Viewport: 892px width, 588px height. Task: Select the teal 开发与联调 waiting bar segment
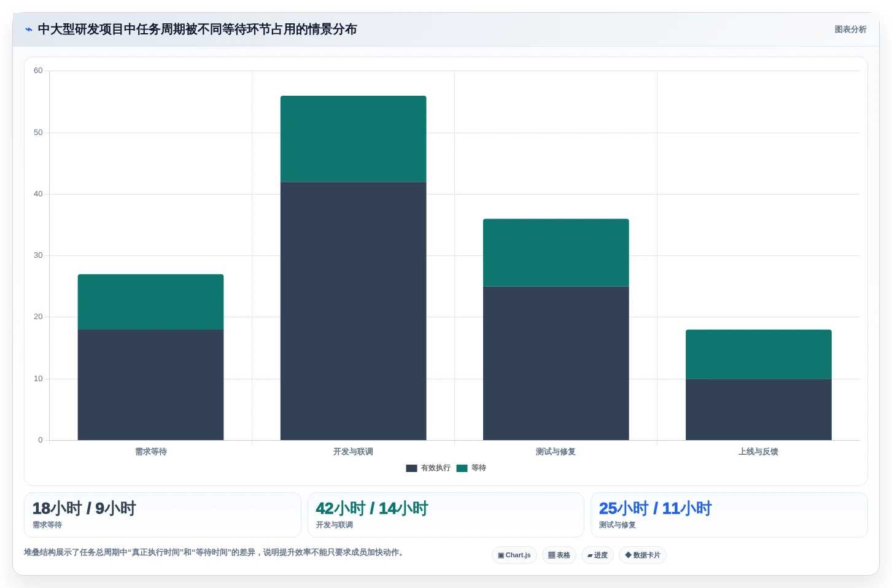[353, 139]
